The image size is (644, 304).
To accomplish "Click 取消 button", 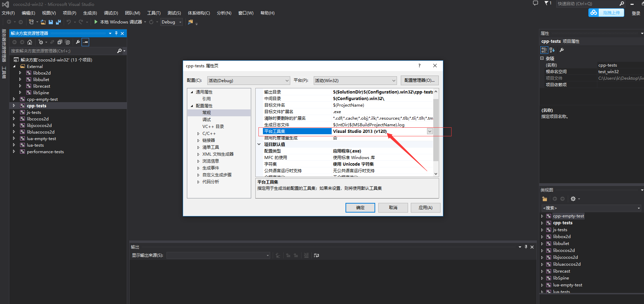I will 393,207.
